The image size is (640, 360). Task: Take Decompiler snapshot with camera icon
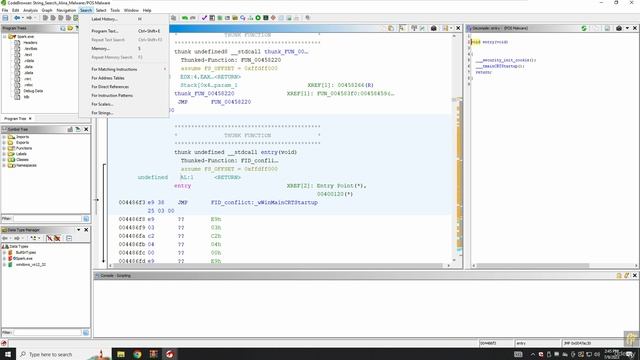pos(619,28)
